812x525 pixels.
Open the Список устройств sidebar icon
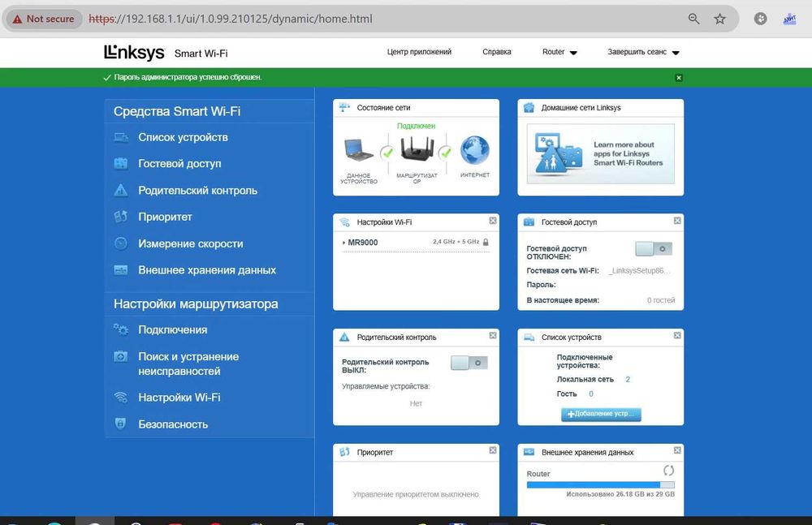[121, 137]
